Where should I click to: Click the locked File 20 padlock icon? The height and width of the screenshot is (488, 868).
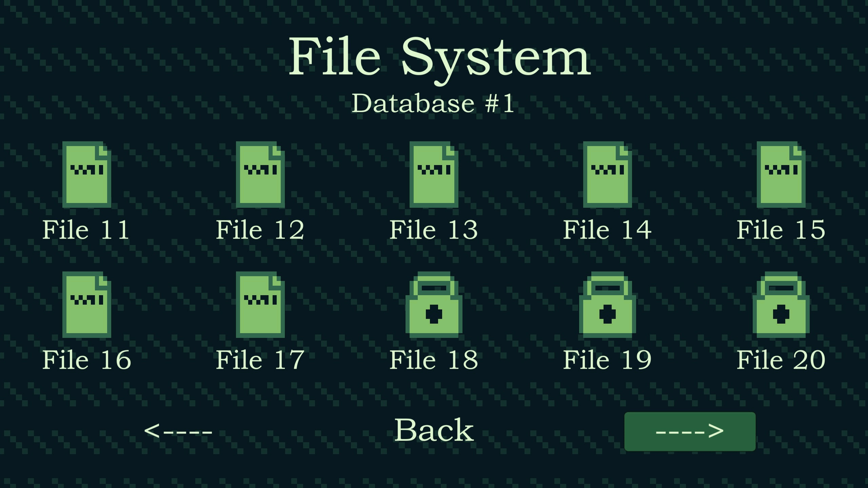[781, 305]
